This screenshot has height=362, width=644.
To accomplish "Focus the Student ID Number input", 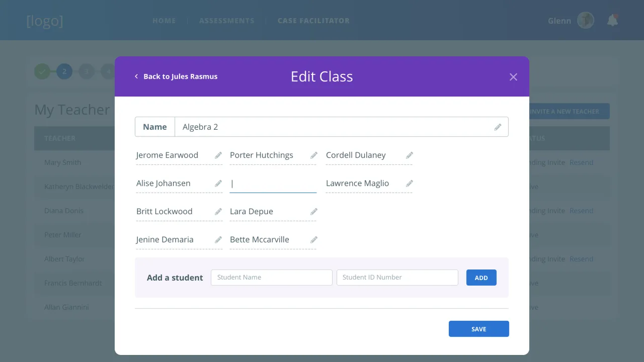I will coord(397,278).
